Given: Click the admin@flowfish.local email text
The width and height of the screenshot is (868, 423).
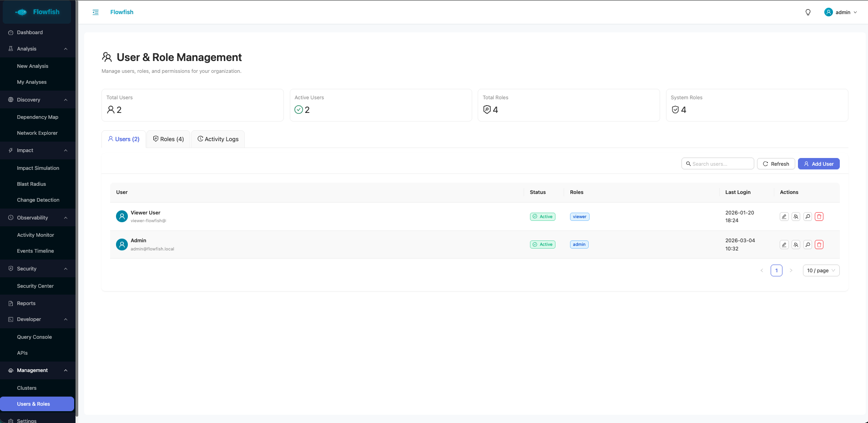Looking at the screenshot, I should coord(152,249).
